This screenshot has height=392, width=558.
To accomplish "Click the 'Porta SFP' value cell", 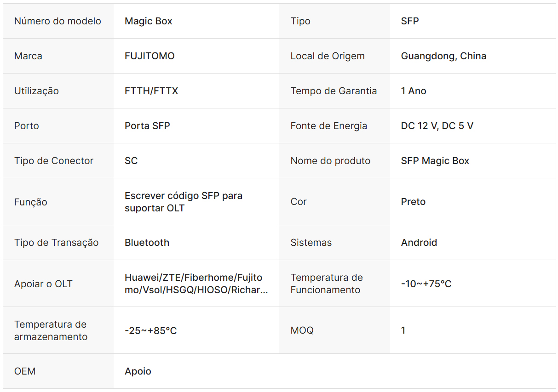I will [x=147, y=126].
